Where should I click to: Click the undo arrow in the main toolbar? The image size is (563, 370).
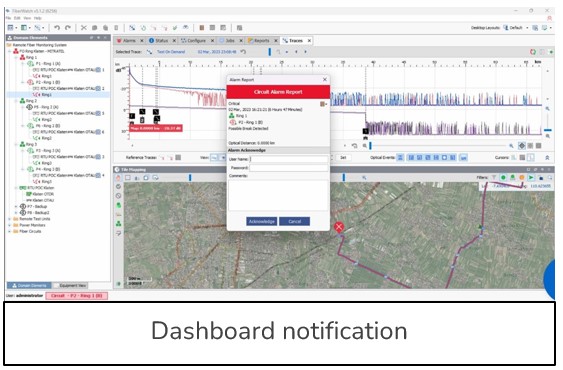[57, 28]
